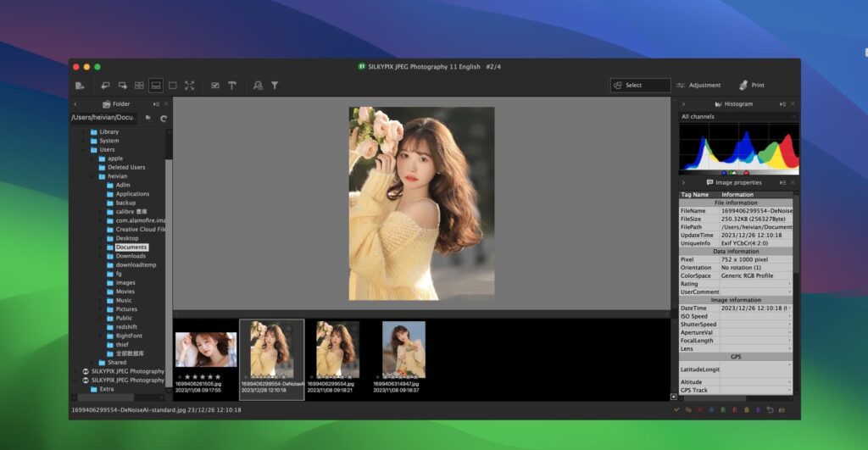868x450 pixels.
Task: Click the blue label icon in status bar
Action: (711, 409)
